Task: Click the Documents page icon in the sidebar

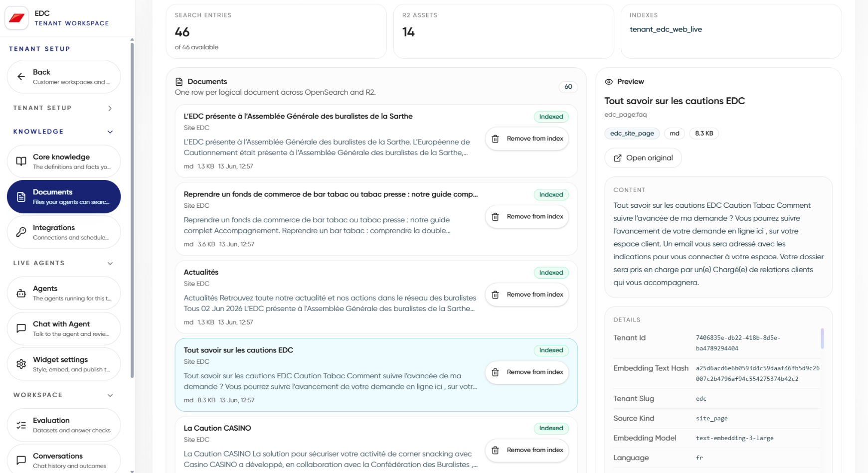Action: (x=21, y=197)
